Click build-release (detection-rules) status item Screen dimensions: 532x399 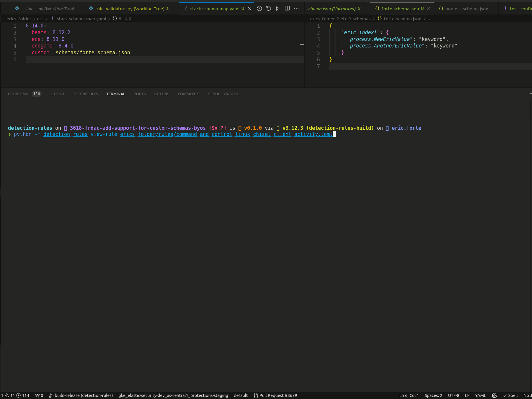(81, 395)
